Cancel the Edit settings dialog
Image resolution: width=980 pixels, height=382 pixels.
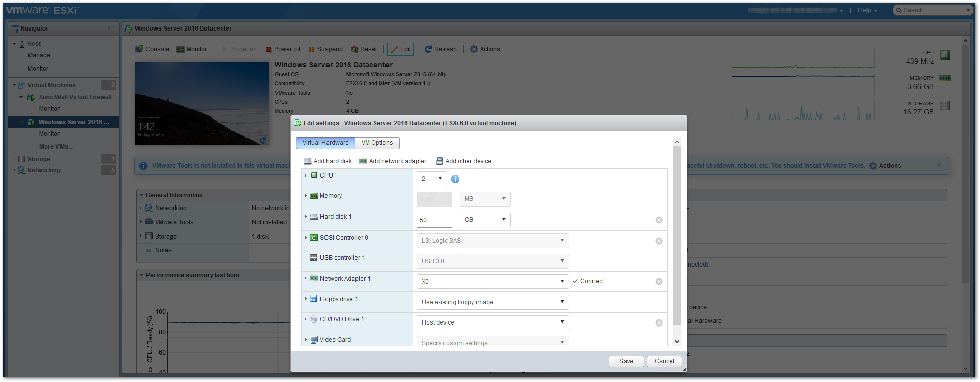[665, 361]
